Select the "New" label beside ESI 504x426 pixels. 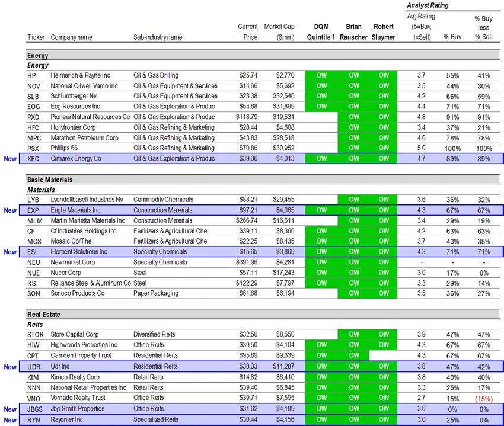coord(10,252)
